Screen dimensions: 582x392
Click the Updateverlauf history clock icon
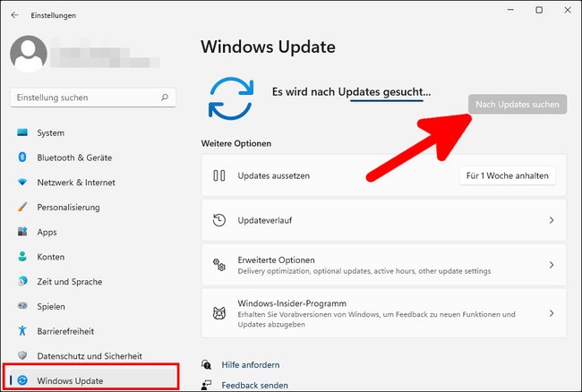pos(219,220)
